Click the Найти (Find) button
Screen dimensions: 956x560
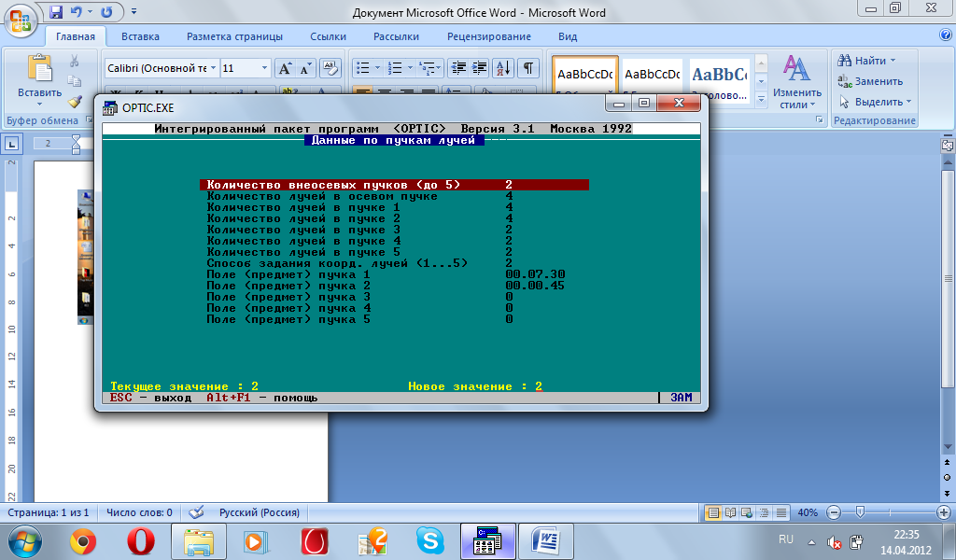[x=862, y=61]
